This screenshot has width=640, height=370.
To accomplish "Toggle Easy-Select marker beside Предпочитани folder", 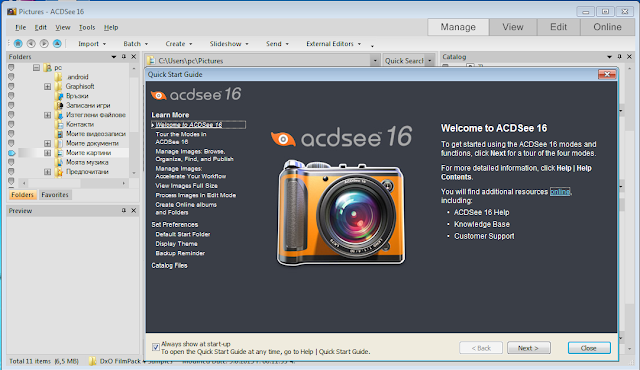I will 11,172.
